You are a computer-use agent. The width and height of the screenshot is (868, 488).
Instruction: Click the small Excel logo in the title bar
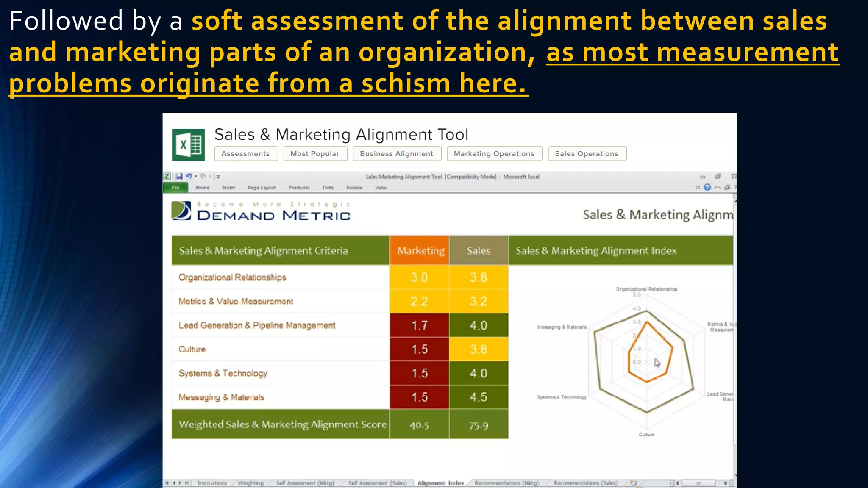pyautogui.click(x=167, y=176)
